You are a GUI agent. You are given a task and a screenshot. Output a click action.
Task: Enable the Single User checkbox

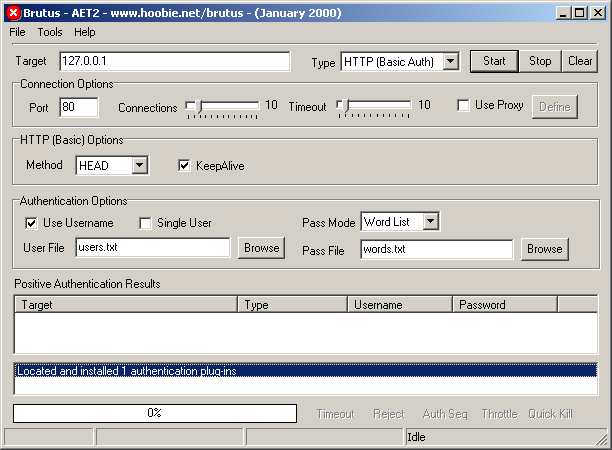tap(146, 223)
